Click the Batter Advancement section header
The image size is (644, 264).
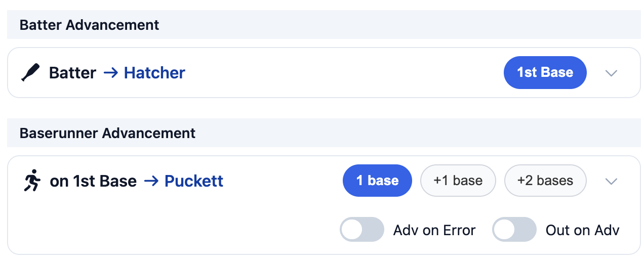pos(90,25)
